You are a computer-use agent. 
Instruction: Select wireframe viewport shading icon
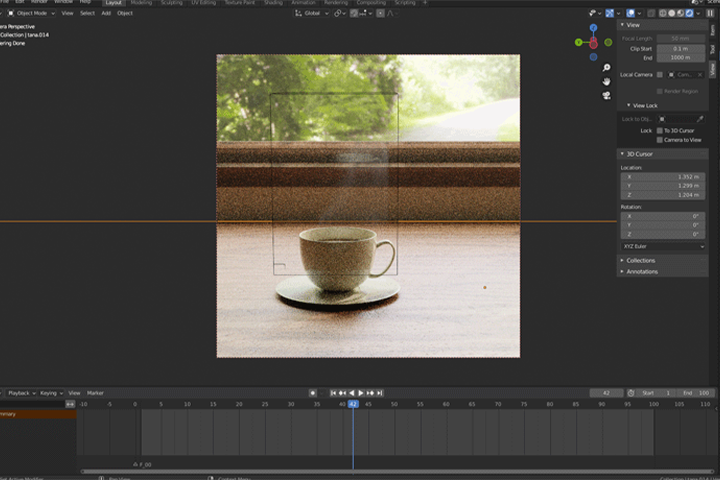pos(663,13)
